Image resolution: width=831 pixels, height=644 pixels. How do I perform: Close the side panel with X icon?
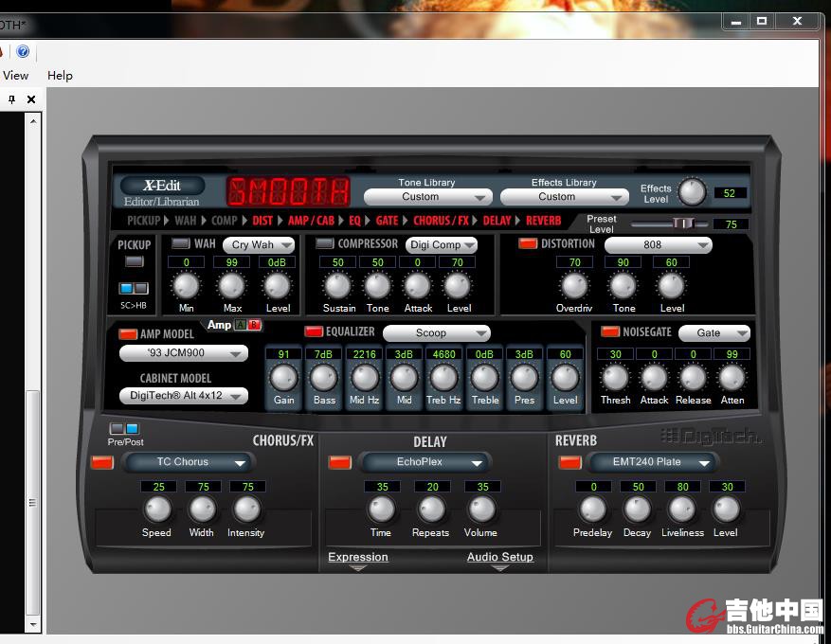(31, 99)
